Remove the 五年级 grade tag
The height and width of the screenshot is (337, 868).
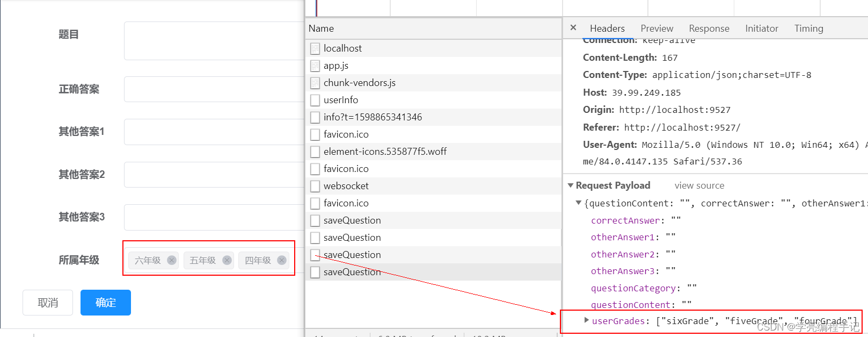(227, 260)
